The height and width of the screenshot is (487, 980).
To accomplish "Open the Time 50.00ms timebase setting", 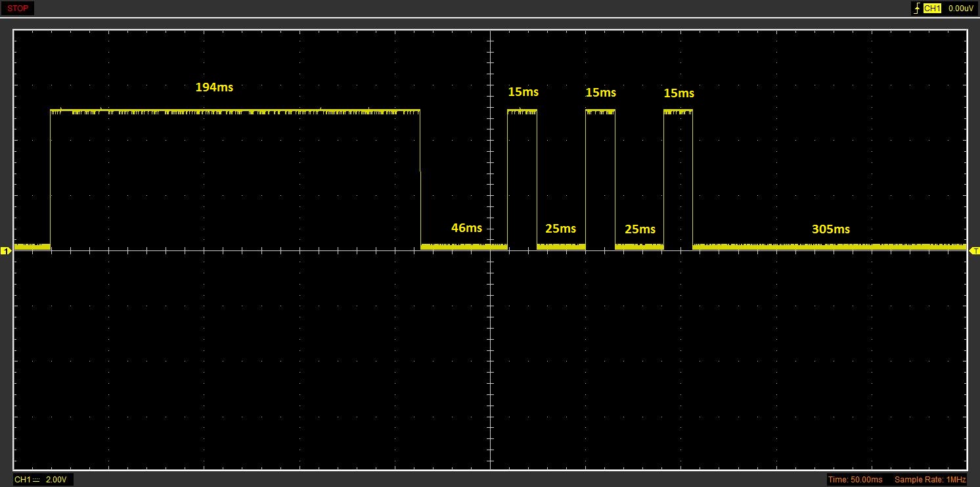I will coord(855,480).
